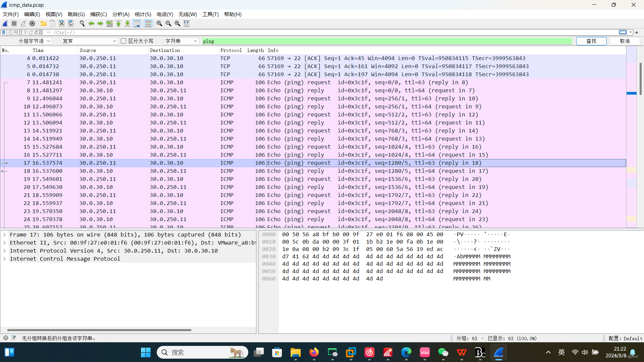Click the zoom in icon
Screen dimensions: 644x362
(x=159, y=23)
